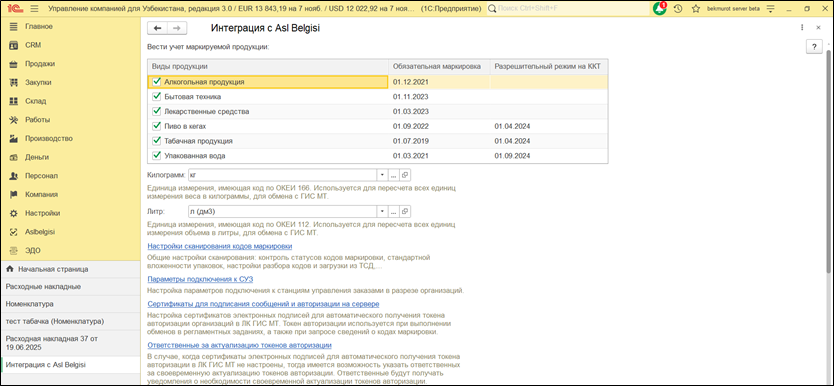Click the Aslbelgisi section icon

14,232
